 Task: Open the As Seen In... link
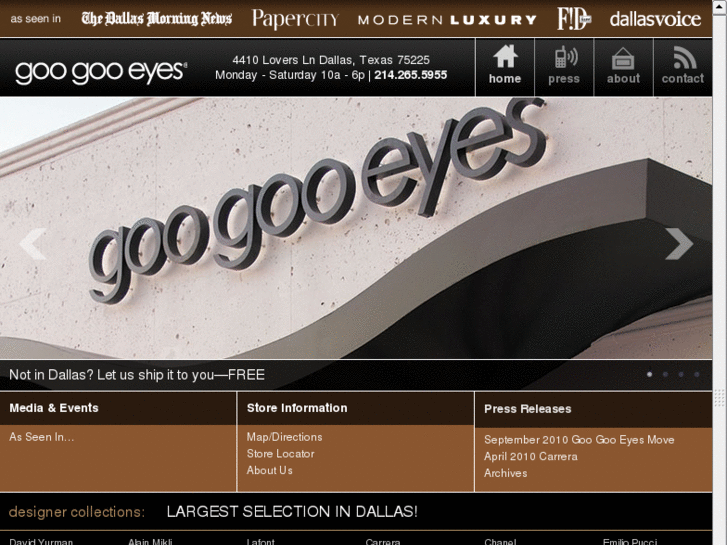(x=42, y=437)
